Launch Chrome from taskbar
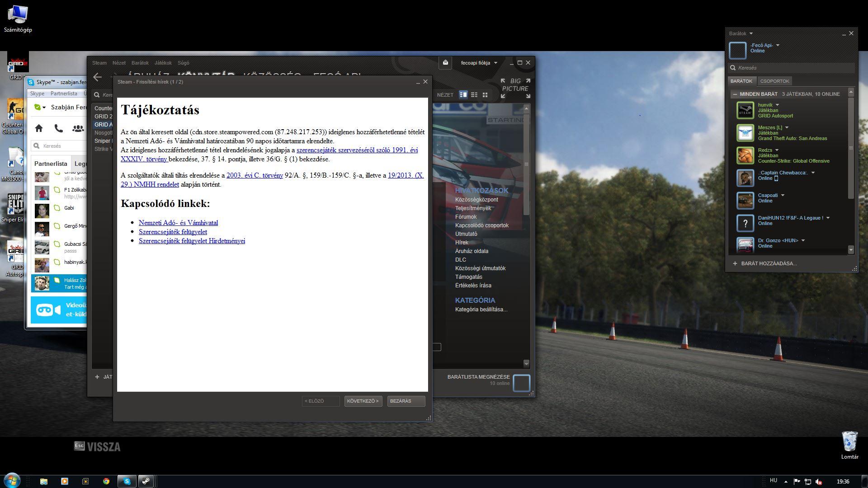868x488 pixels. pyautogui.click(x=106, y=481)
